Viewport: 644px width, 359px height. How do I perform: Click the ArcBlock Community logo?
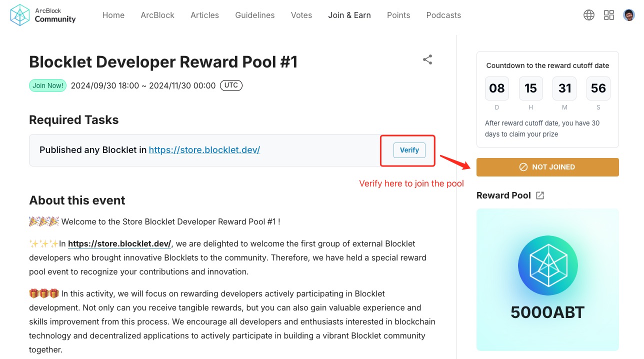pos(43,15)
